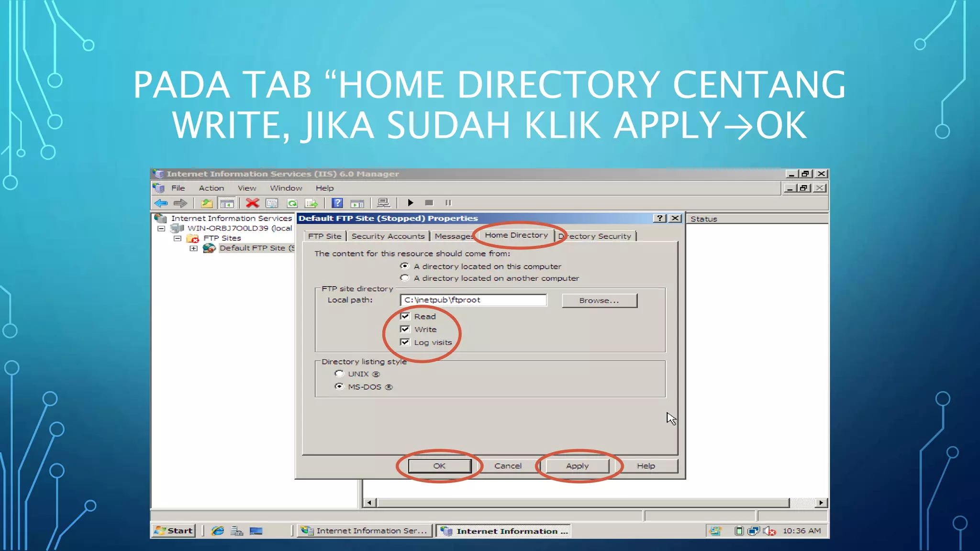Click the blue question mark Help icon

[337, 203]
